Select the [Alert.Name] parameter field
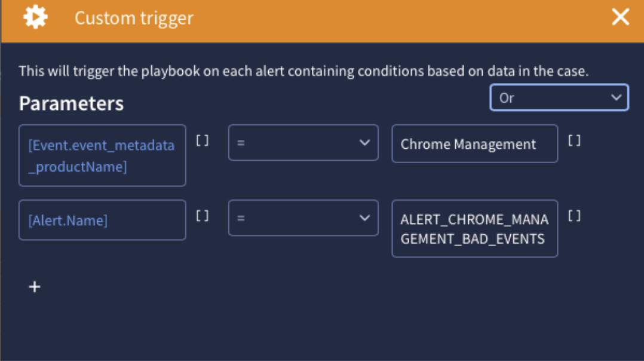The image size is (644, 361). (102, 220)
